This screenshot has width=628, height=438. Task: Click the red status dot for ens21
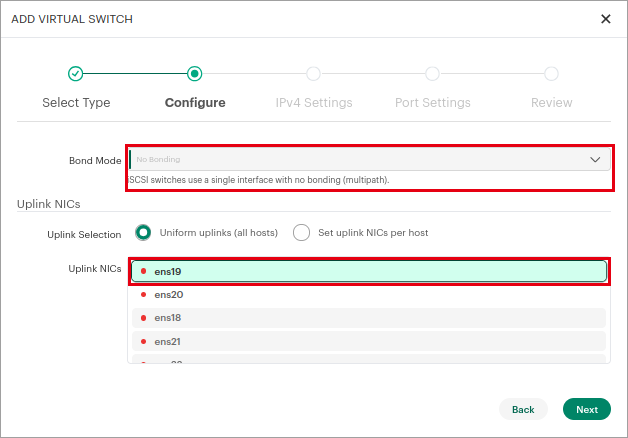coord(143,342)
